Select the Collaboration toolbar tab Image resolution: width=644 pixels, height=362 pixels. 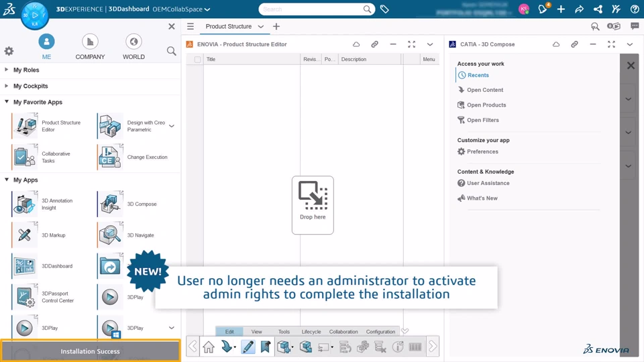coord(343,332)
